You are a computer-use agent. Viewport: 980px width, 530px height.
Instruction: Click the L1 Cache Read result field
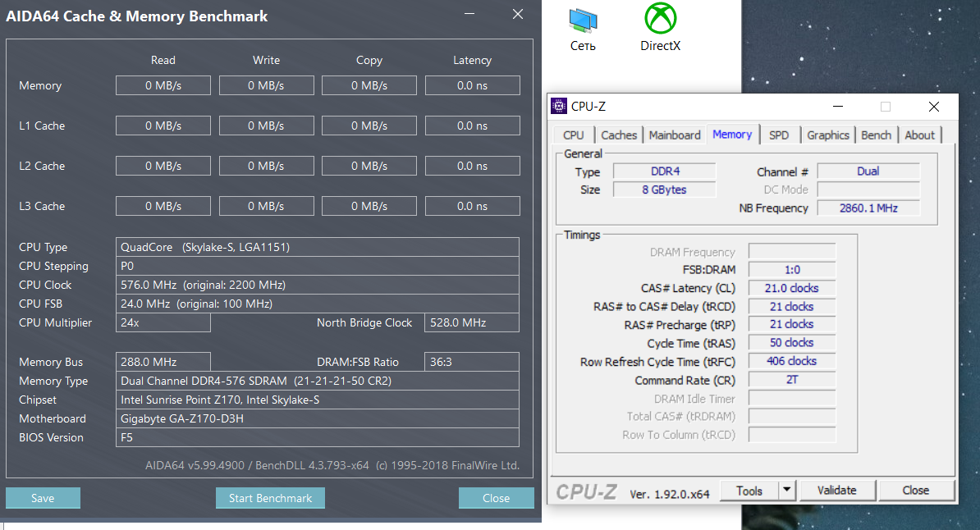163,126
